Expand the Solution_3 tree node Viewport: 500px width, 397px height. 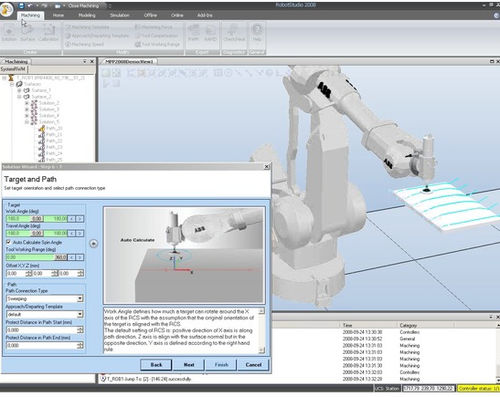(27, 109)
